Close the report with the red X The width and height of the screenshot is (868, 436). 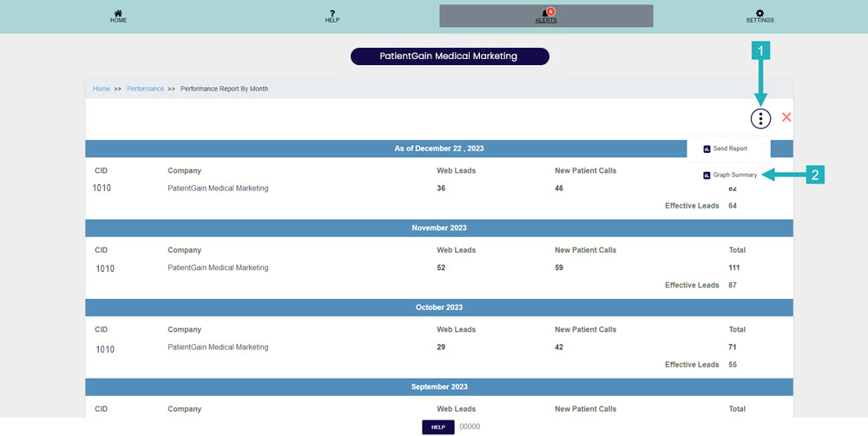click(786, 117)
